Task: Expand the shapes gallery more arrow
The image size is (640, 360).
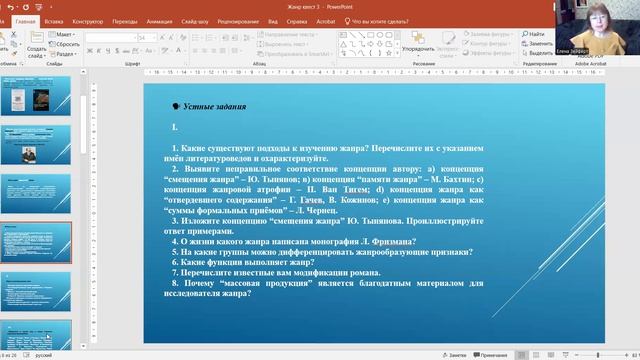Action: pos(397,53)
